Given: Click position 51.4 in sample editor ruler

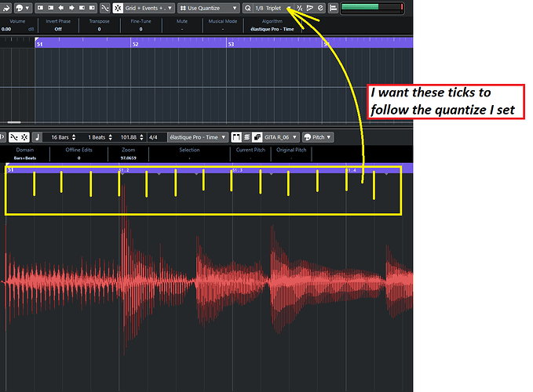Looking at the screenshot, I should (x=351, y=170).
